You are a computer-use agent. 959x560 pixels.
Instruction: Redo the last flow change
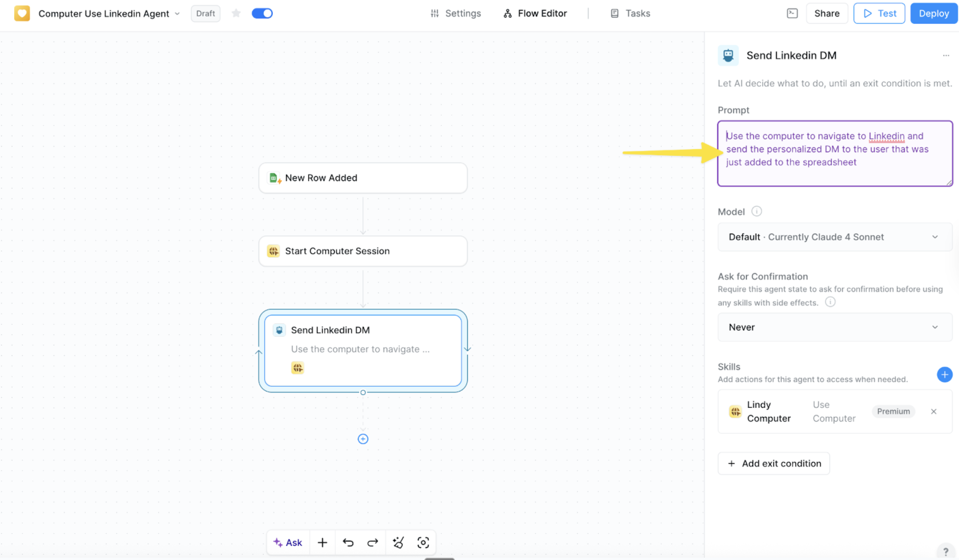372,542
